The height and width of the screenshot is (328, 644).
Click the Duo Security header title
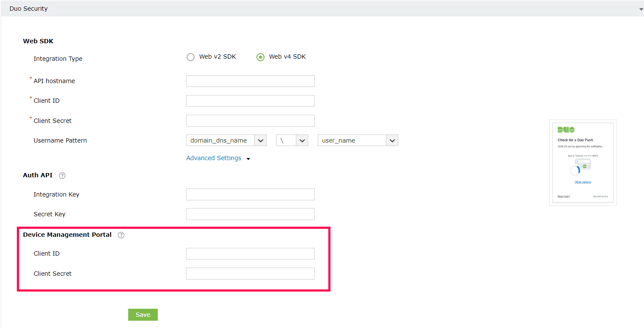pyautogui.click(x=29, y=9)
